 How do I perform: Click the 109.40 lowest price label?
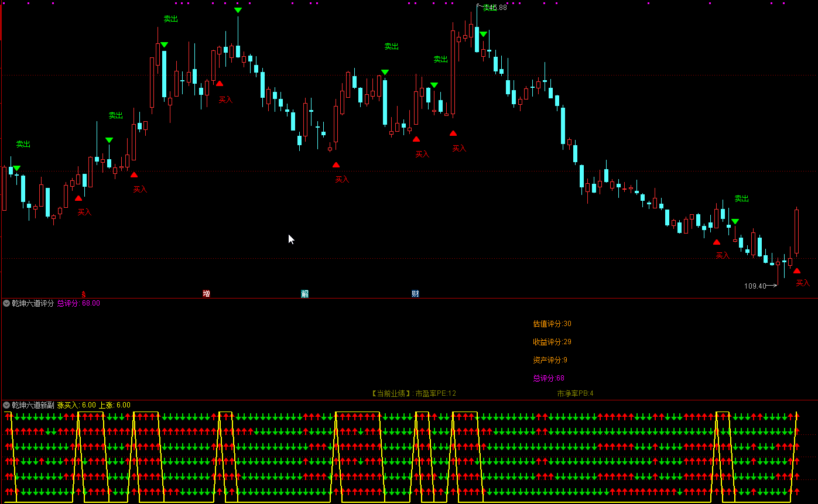click(755, 286)
